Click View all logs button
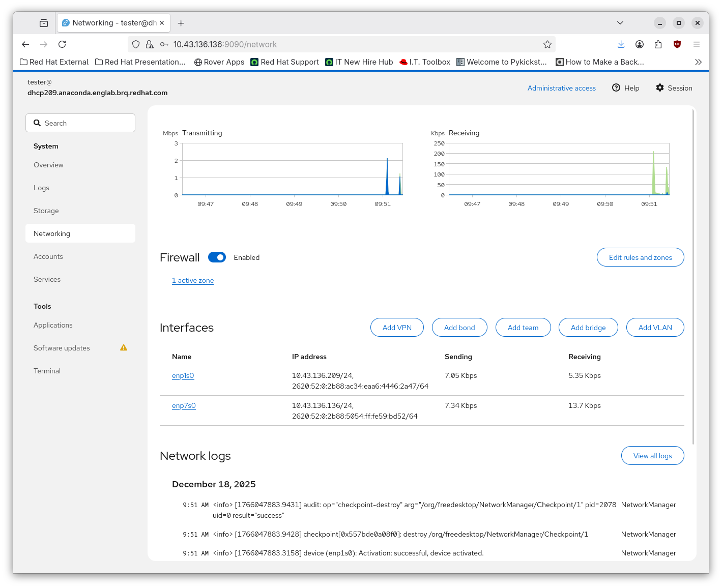 tap(652, 456)
